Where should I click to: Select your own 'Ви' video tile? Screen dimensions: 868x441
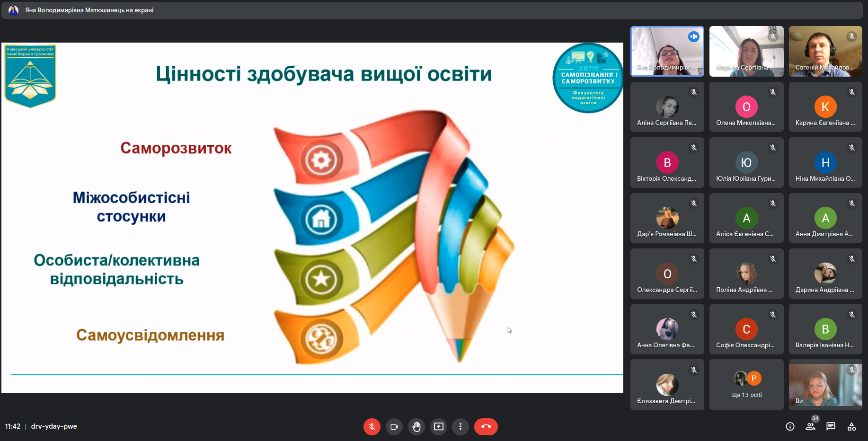tap(825, 384)
